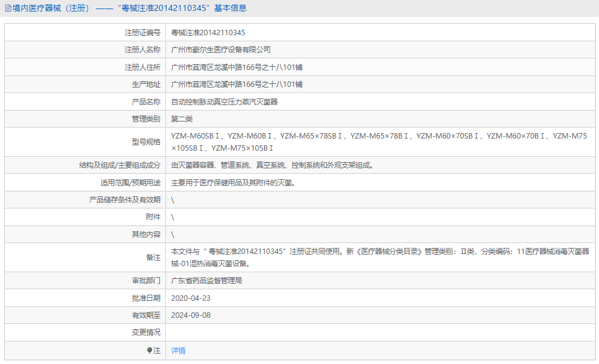Select the product name 自动控制脉动真空压力蒸汽灭菌器
Screen dimensions: 599x364
224,101
